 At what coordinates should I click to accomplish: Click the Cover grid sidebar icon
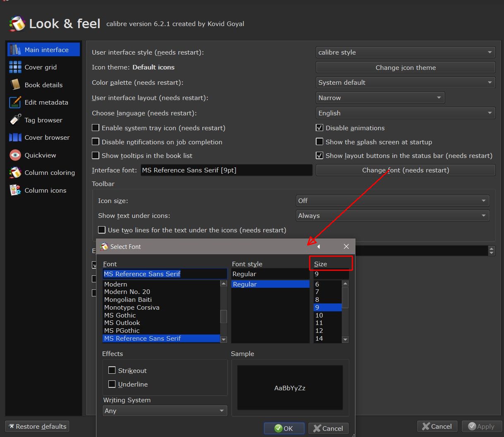15,67
